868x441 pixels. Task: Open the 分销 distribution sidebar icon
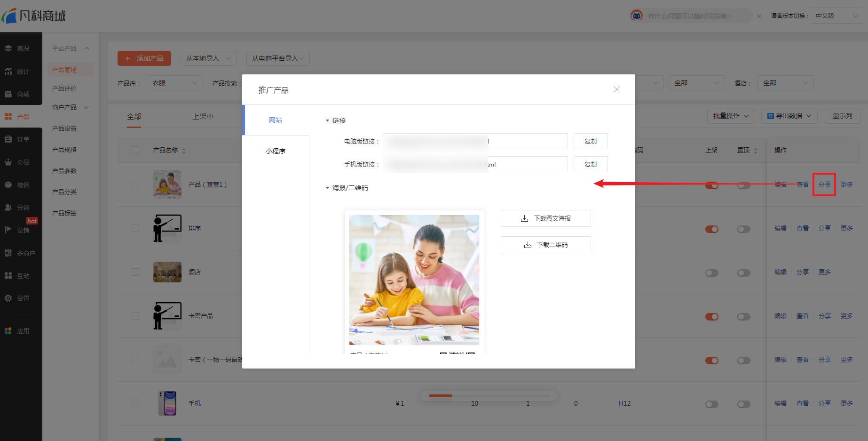point(8,208)
